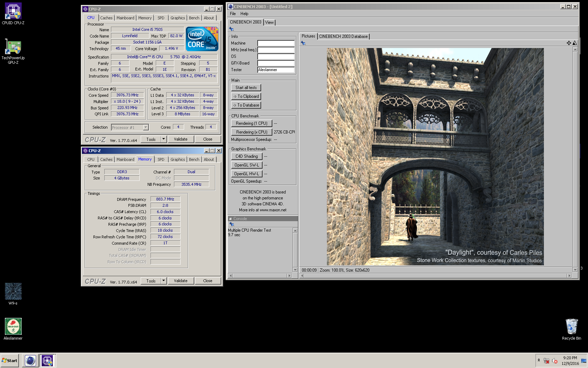588x368 pixels.
Task: Open File menu in CINEBENCH
Action: [233, 14]
